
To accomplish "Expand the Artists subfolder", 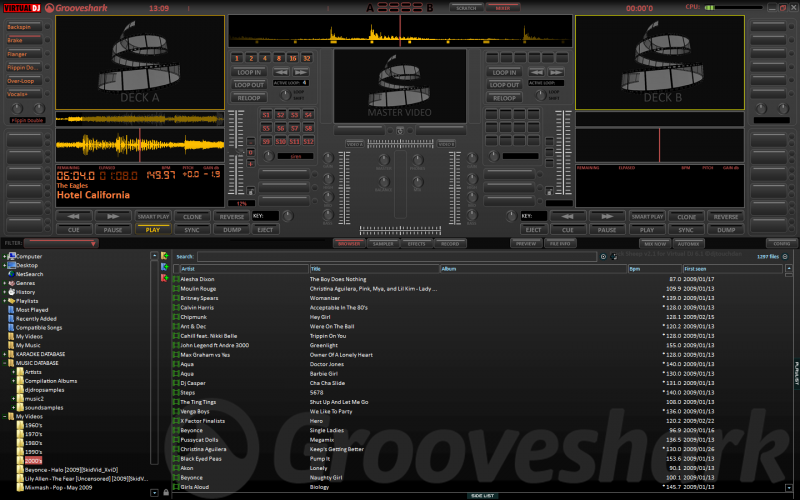I will [14, 372].
